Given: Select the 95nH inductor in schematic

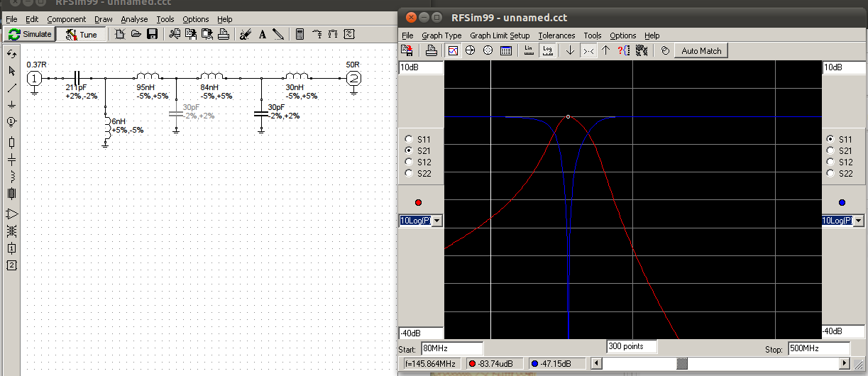Looking at the screenshot, I should tap(148, 76).
